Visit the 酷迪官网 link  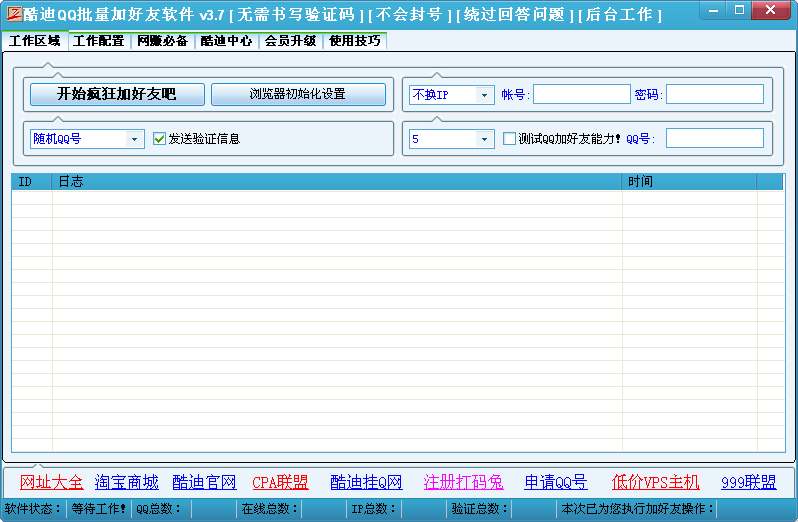204,482
